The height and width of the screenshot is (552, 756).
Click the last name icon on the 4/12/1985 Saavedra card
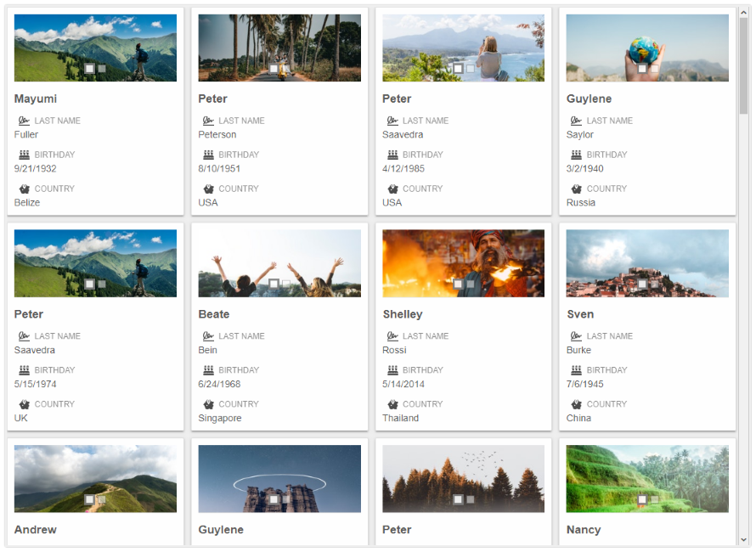(392, 121)
